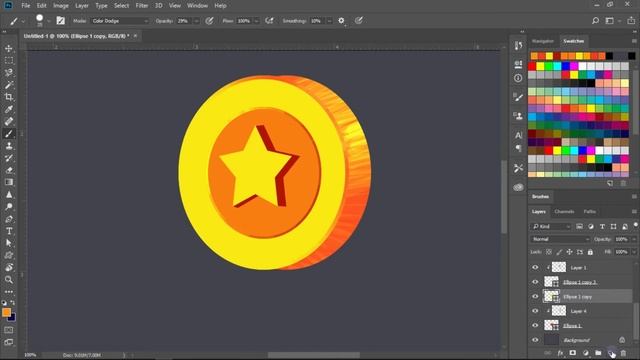Open brush smoothing options gear

[341, 21]
